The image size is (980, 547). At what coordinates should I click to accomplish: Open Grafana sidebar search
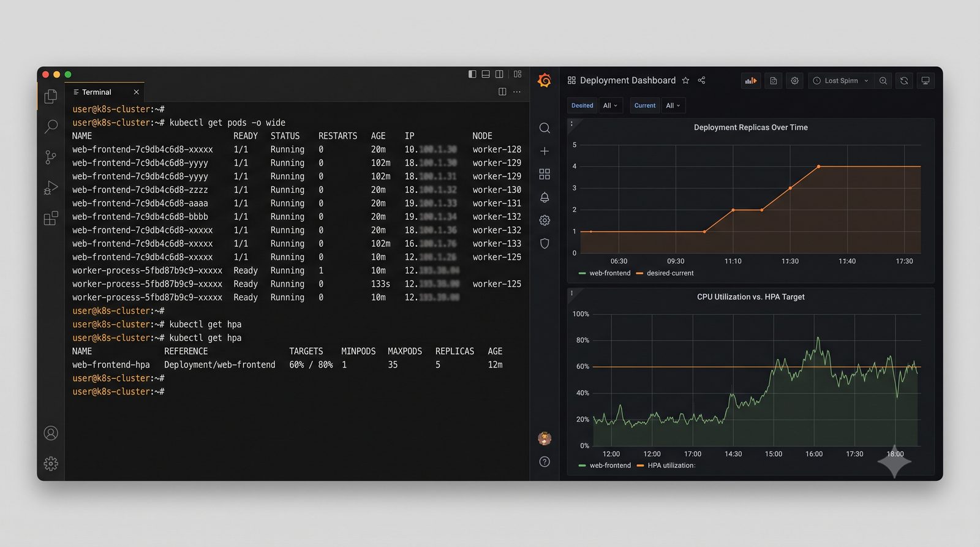pyautogui.click(x=545, y=128)
